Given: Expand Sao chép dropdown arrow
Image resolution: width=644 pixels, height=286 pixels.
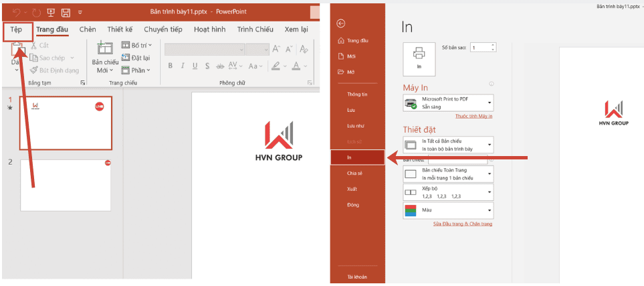Looking at the screenshot, I should (72, 58).
